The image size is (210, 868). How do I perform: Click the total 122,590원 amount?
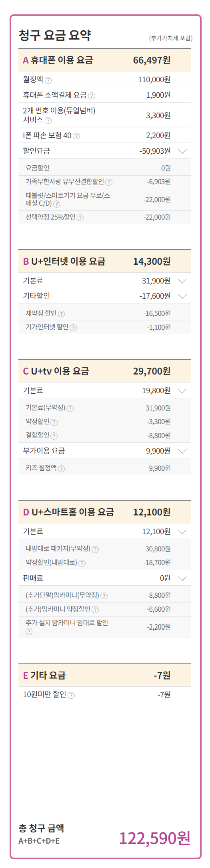tap(155, 838)
